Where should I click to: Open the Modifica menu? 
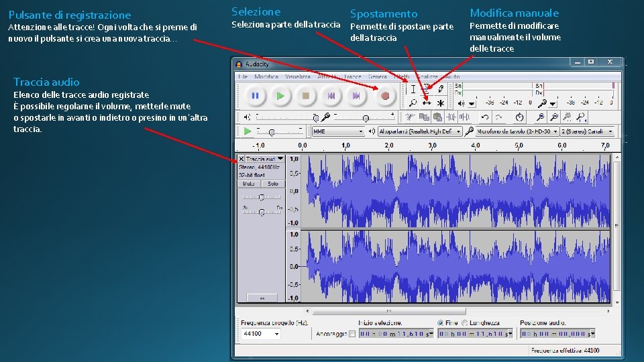266,76
